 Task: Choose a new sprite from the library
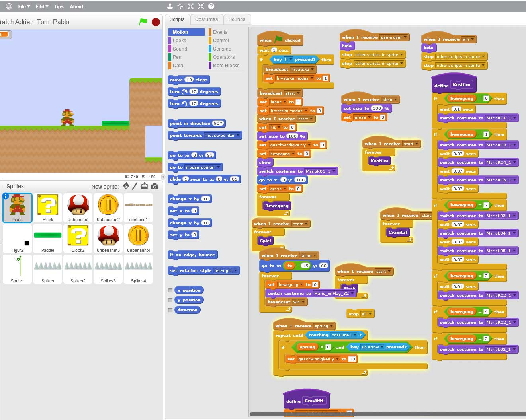coord(126,186)
